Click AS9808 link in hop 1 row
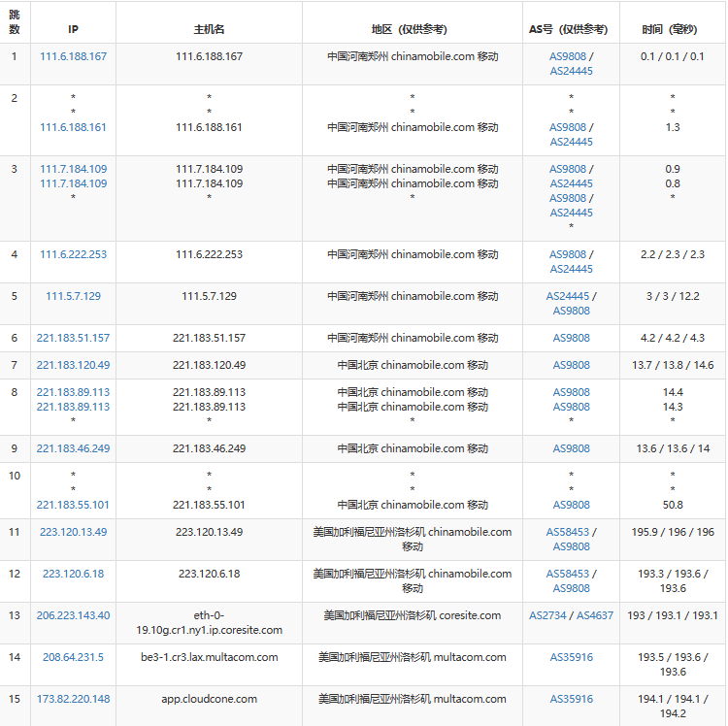The width and height of the screenshot is (728, 726). coord(568,56)
